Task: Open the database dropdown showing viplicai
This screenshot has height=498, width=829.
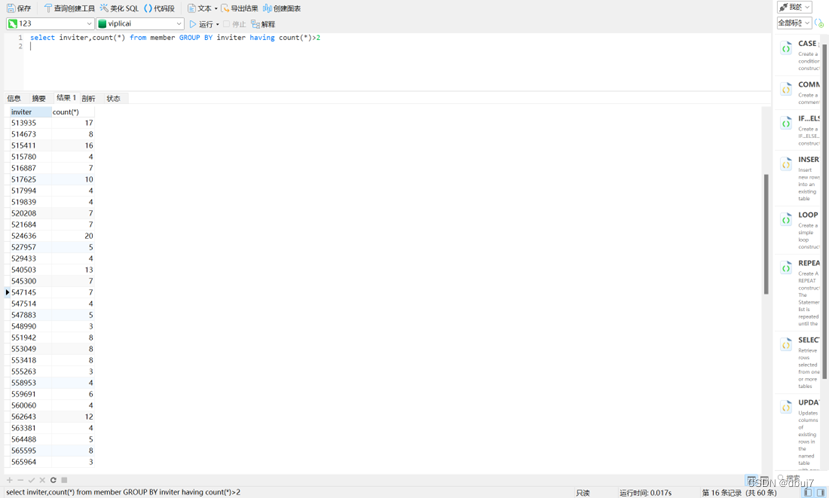Action: point(140,24)
